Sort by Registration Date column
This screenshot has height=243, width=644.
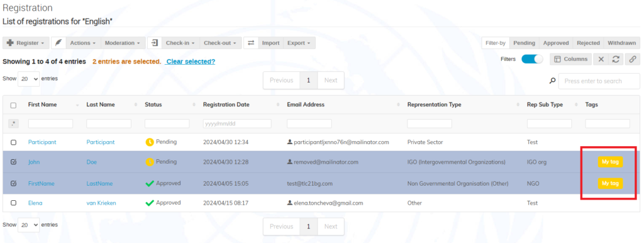click(x=226, y=105)
